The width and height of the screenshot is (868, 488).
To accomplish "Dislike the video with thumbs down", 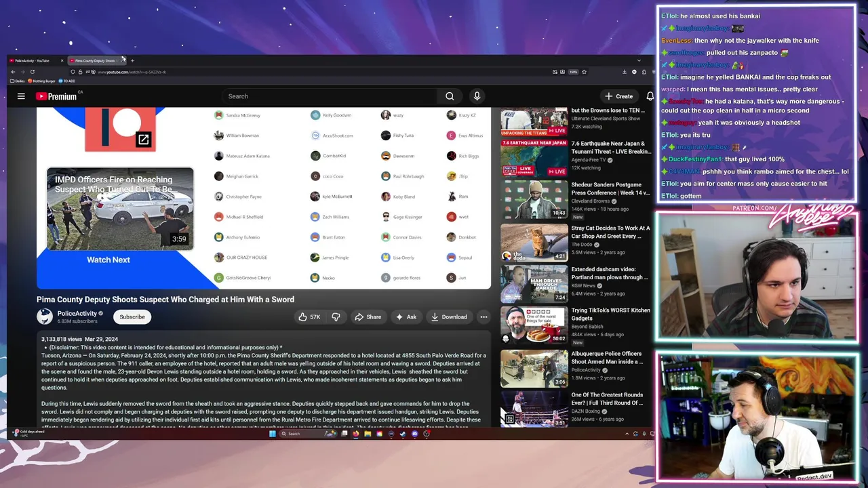I will pos(336,317).
